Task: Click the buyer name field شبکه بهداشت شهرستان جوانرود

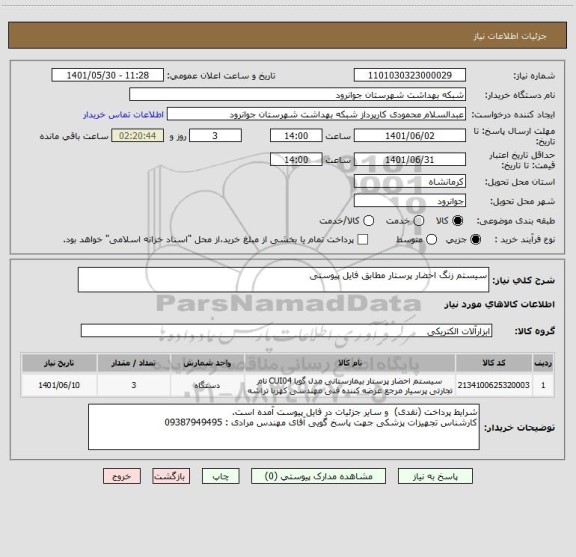Action: point(297,95)
